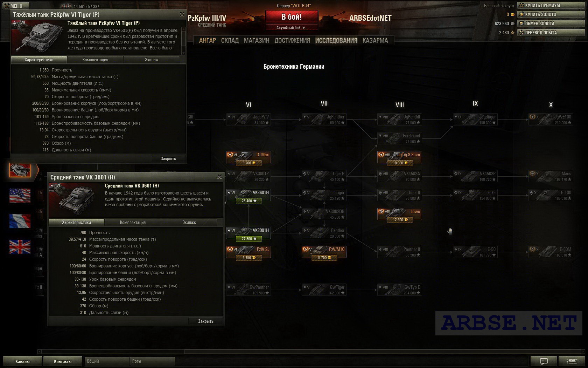588x368 pixels.
Task: Open Комплектация tab in VK 3601 (H) window
Action: pos(133,223)
